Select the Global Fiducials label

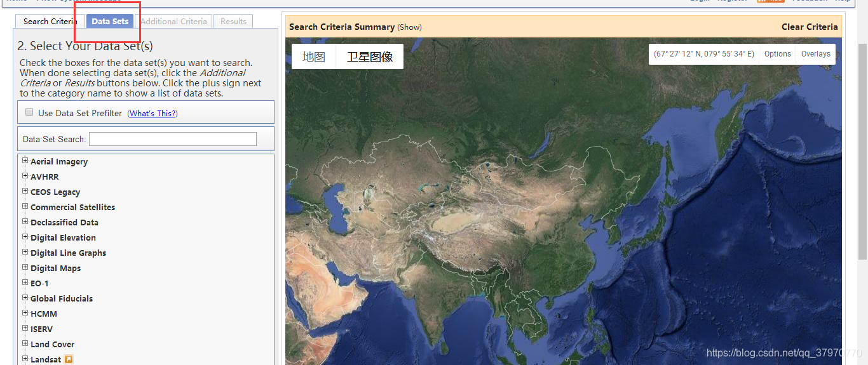coord(62,298)
